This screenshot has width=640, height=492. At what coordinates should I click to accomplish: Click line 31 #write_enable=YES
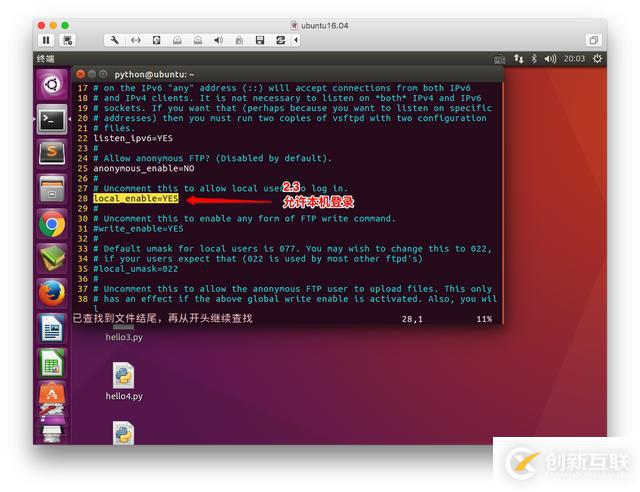(x=138, y=229)
